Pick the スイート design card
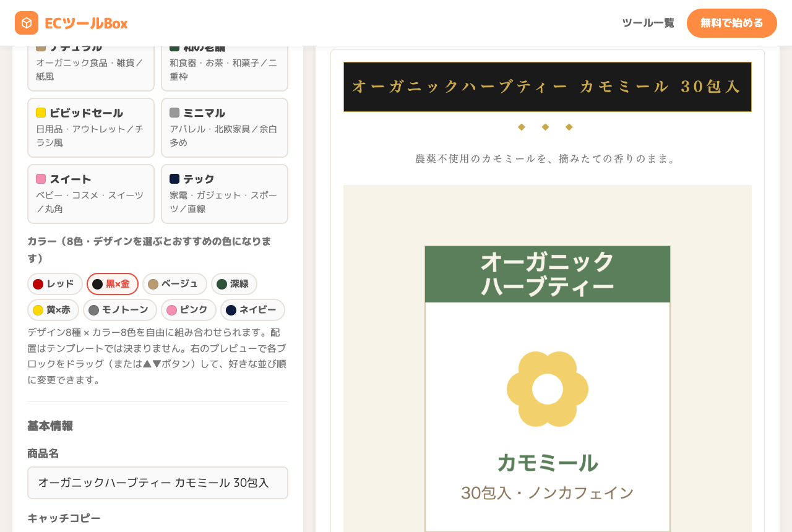This screenshot has height=532, width=792. pyautogui.click(x=91, y=194)
